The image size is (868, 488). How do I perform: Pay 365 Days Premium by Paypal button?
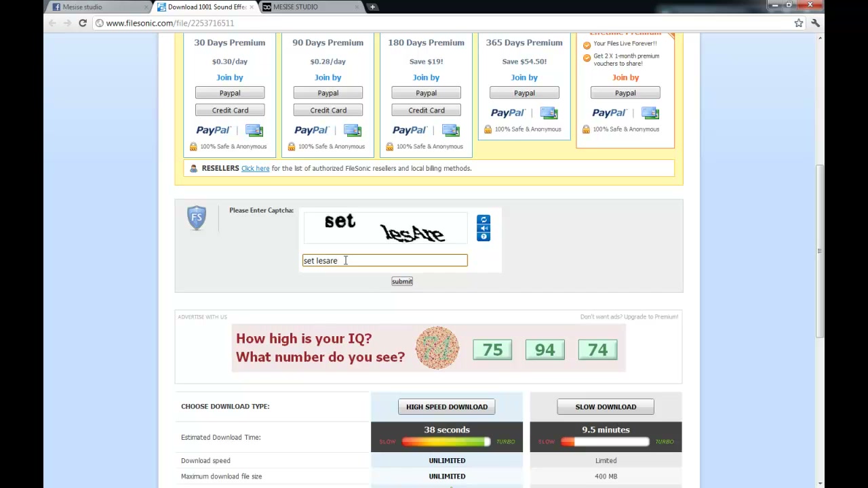coord(524,93)
